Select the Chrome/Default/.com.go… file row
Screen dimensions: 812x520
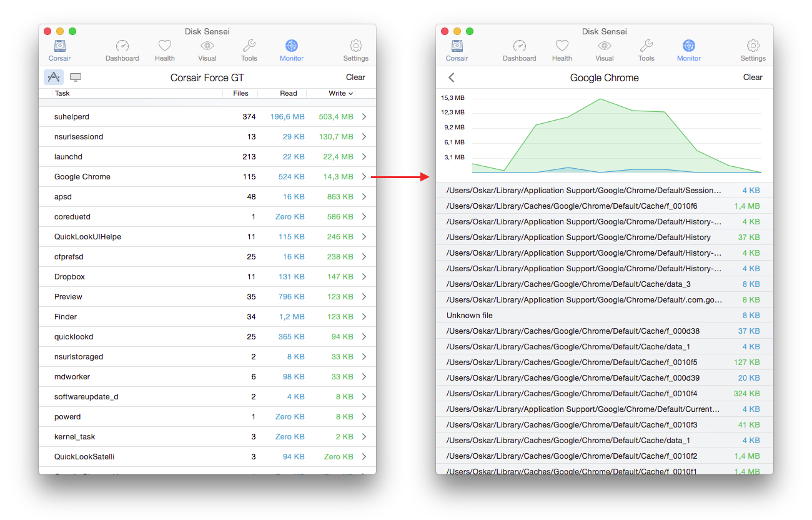pyautogui.click(x=605, y=300)
